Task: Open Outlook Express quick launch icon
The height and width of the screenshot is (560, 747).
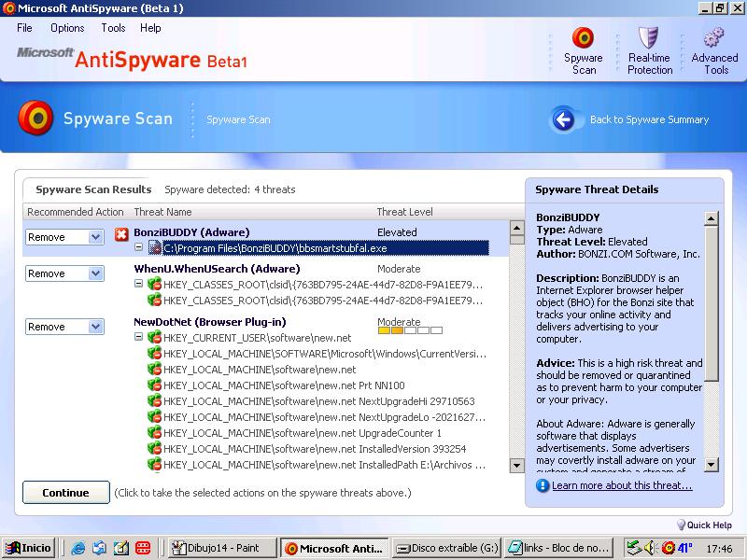Action: [x=100, y=548]
